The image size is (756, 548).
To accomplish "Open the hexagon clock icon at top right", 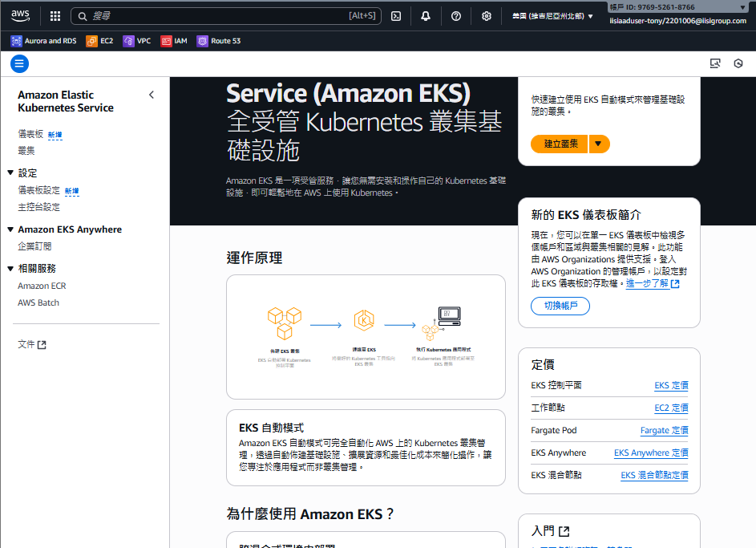I will (738, 63).
